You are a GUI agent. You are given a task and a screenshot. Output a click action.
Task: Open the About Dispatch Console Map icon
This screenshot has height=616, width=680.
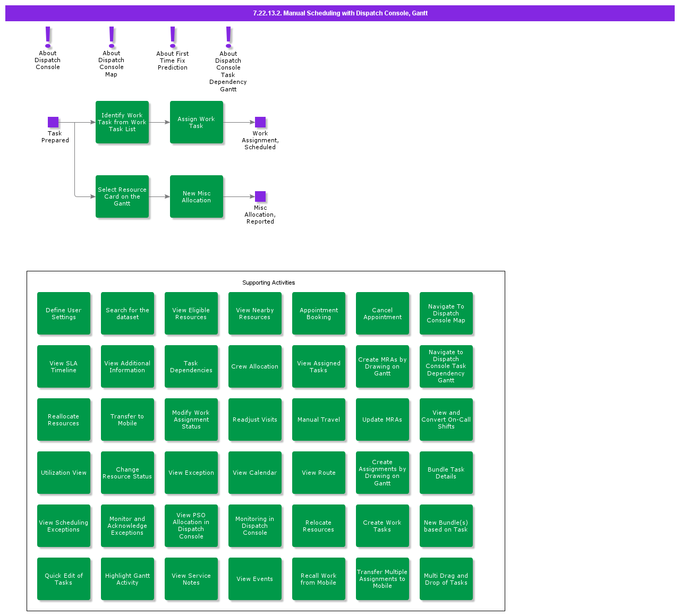[x=112, y=37]
